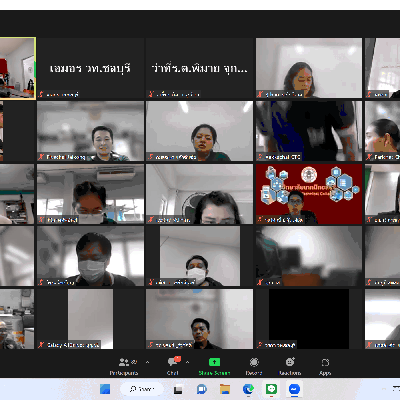Click the green Share Screen button
400x400 pixels.
coord(214,366)
